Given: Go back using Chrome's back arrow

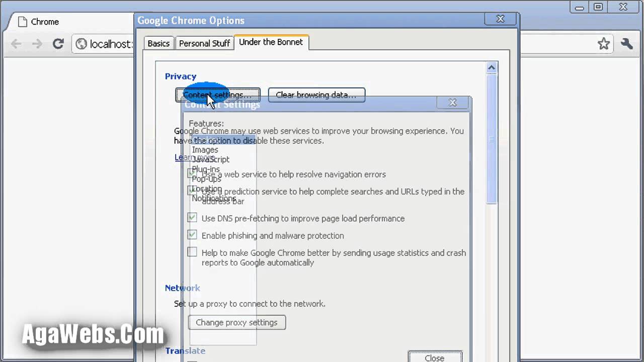Looking at the screenshot, I should point(16,44).
